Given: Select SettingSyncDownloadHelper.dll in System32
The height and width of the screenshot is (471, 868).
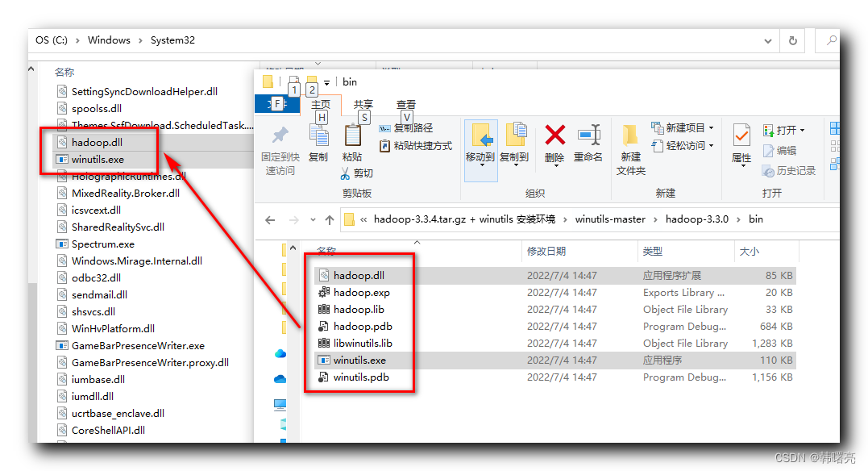Looking at the screenshot, I should coord(144,92).
